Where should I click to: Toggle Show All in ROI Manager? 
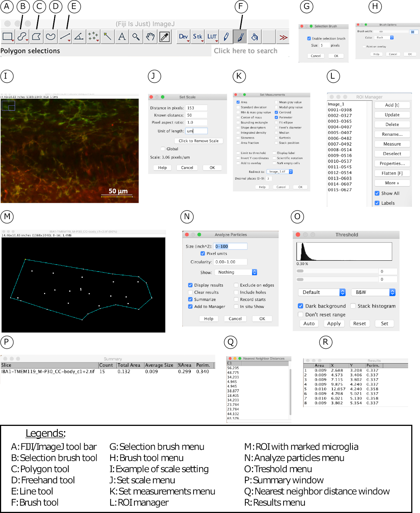tap(377, 193)
